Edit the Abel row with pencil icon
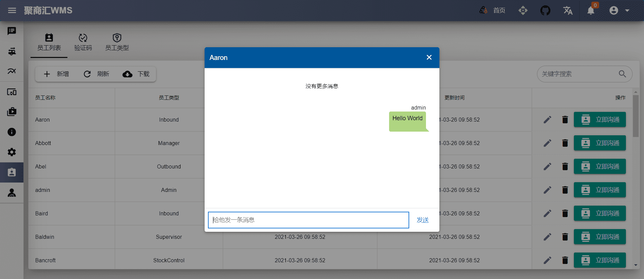This screenshot has width=644, height=279. (547, 166)
